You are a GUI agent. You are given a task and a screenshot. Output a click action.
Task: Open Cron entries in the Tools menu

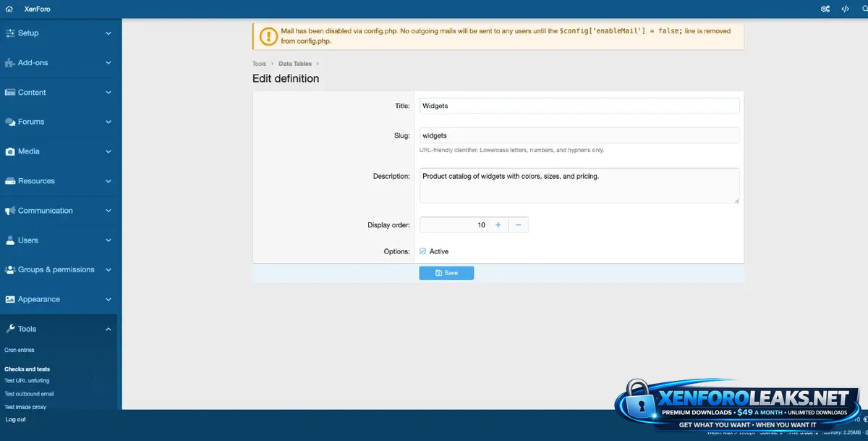click(x=20, y=350)
